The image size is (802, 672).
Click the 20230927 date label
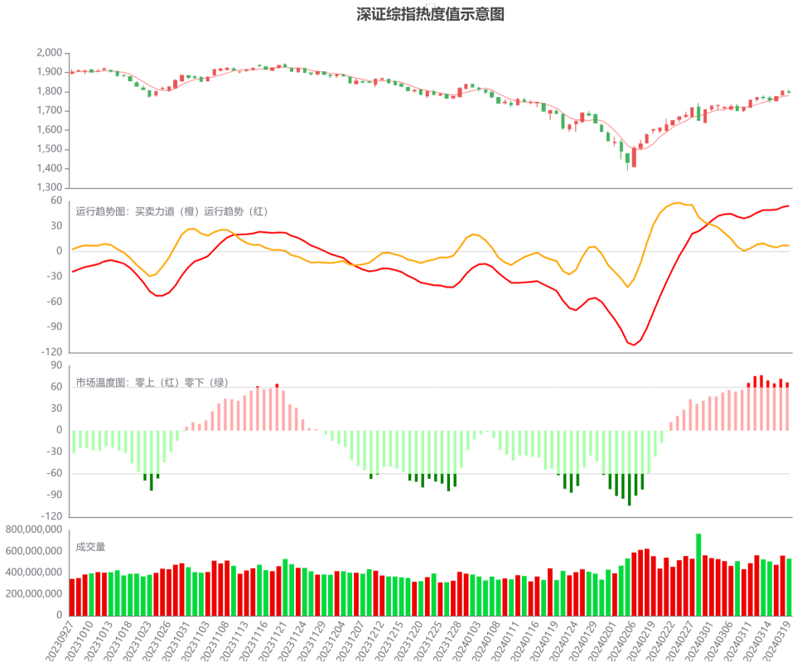60,641
